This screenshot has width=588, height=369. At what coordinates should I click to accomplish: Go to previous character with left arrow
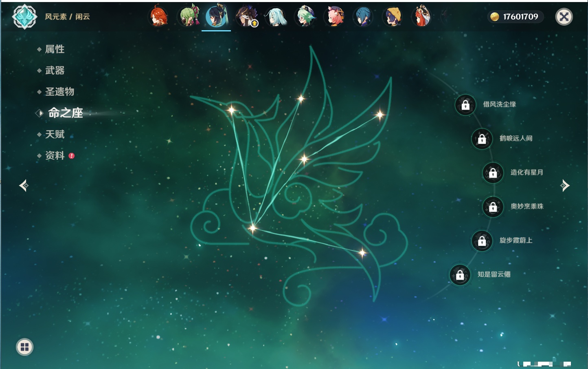click(24, 186)
